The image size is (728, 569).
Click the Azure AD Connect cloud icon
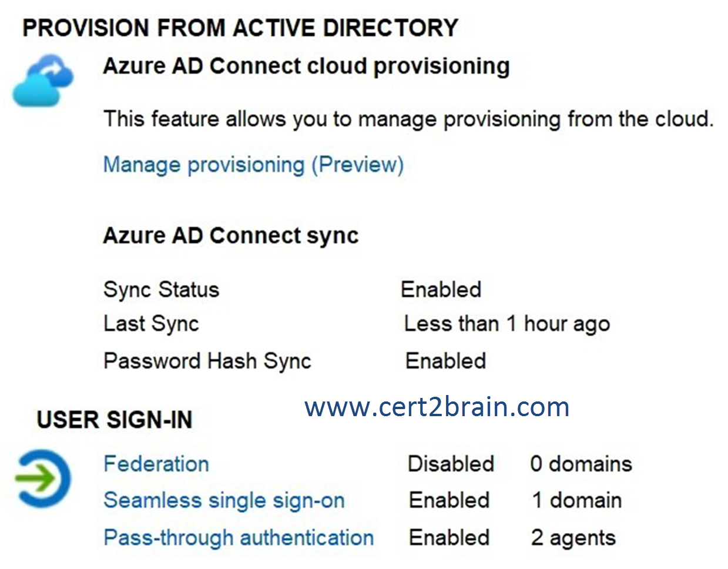tap(43, 81)
